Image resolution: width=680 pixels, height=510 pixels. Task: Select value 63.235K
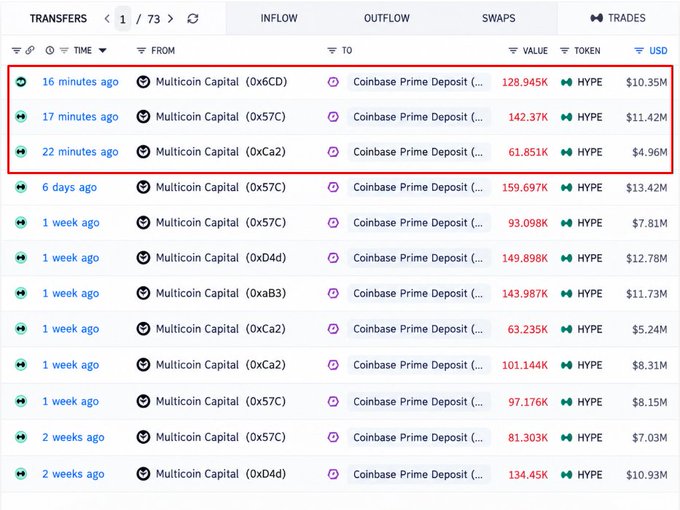point(528,329)
